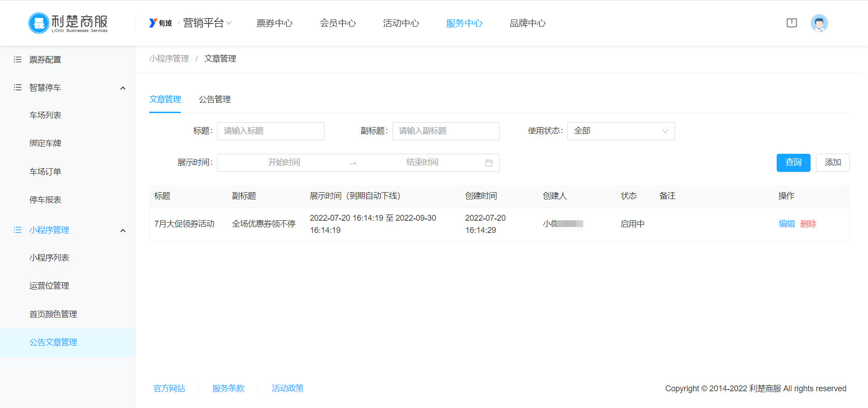Switch to the 公告管理 tab
Viewport: 868px width, 408px height.
[215, 99]
